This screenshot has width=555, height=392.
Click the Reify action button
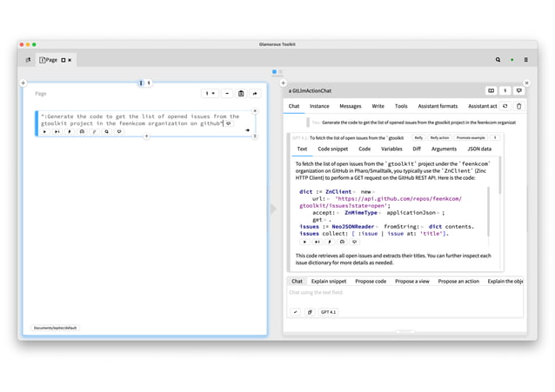[439, 137]
